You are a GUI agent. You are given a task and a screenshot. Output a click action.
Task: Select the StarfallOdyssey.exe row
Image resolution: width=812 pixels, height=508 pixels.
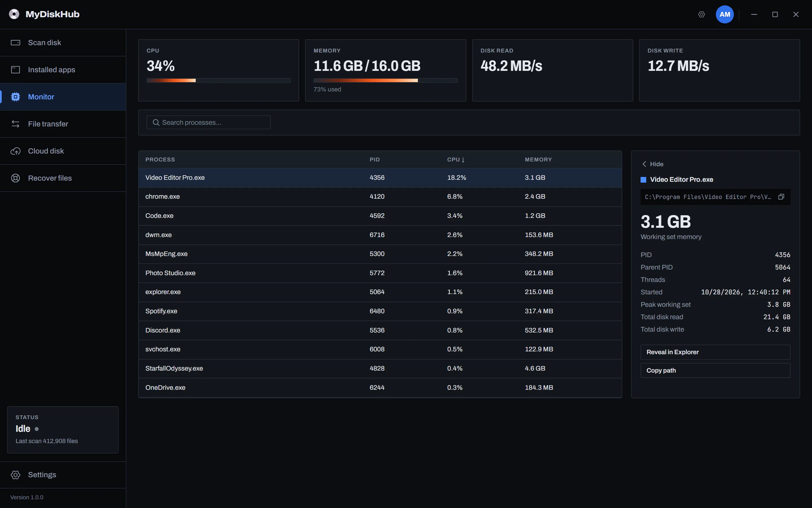pos(380,368)
